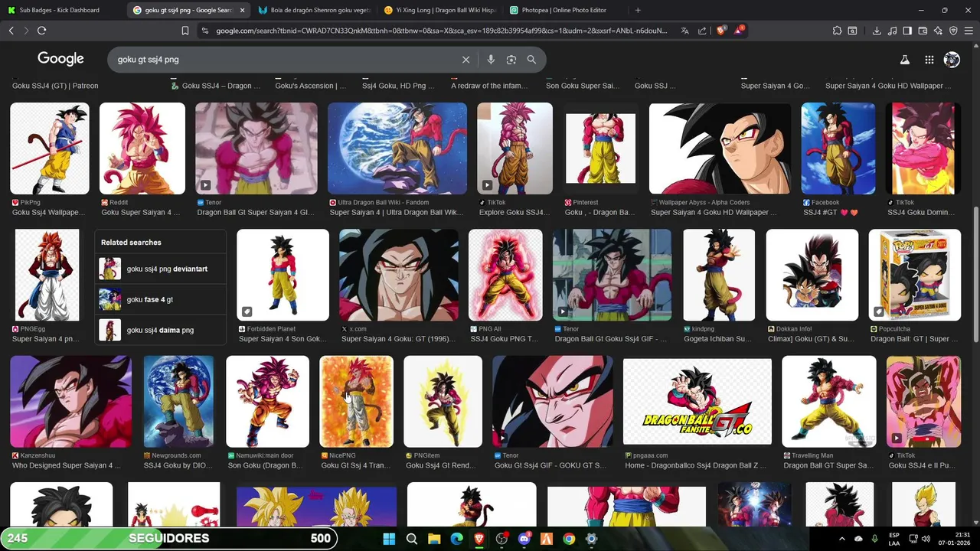Submit search with the magnifier icon
980x551 pixels.
pyautogui.click(x=531, y=60)
